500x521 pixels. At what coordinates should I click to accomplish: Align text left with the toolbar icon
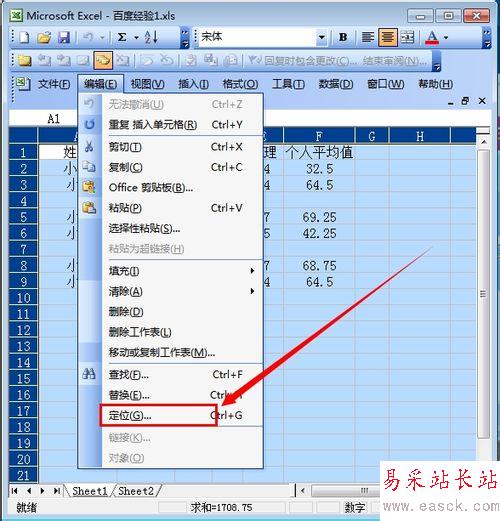click(368, 37)
